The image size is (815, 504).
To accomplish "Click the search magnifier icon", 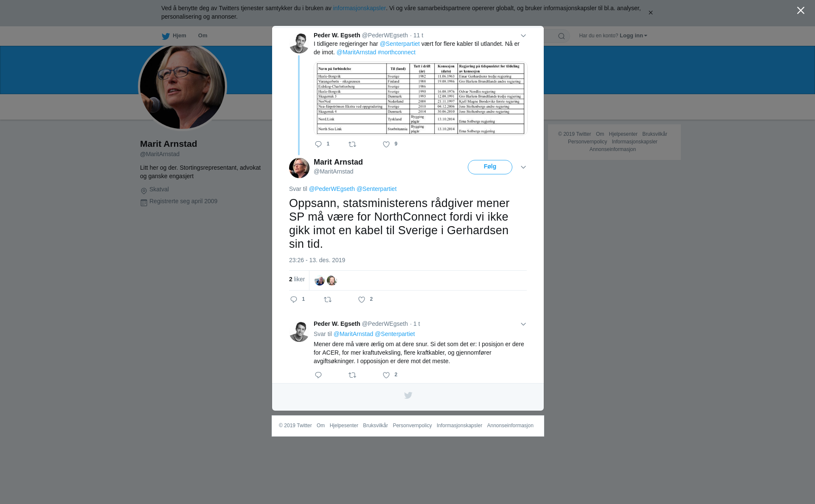I will click(562, 36).
